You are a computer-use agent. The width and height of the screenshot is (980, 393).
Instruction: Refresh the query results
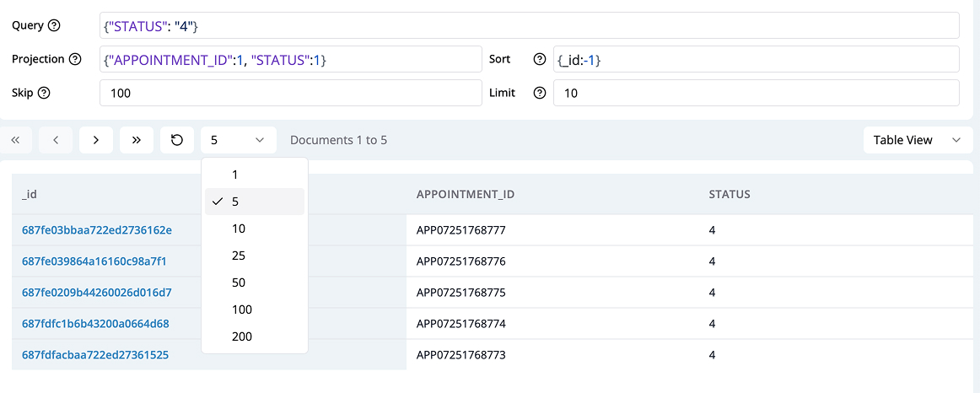[177, 140]
